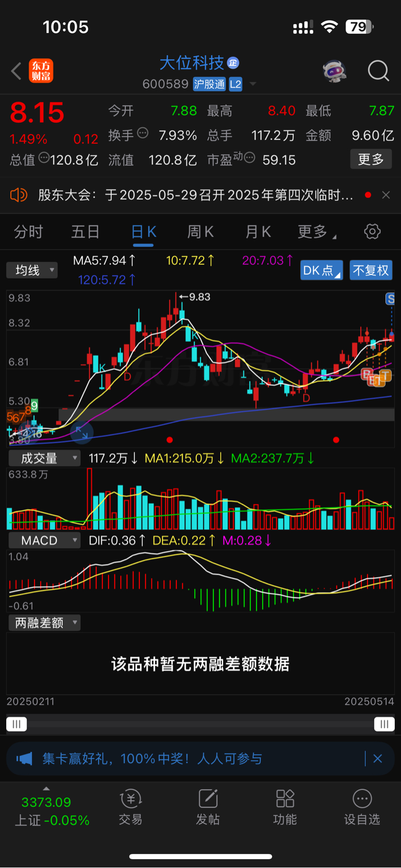Tap the L2 badge
The height and width of the screenshot is (868, 401).
pos(235,84)
